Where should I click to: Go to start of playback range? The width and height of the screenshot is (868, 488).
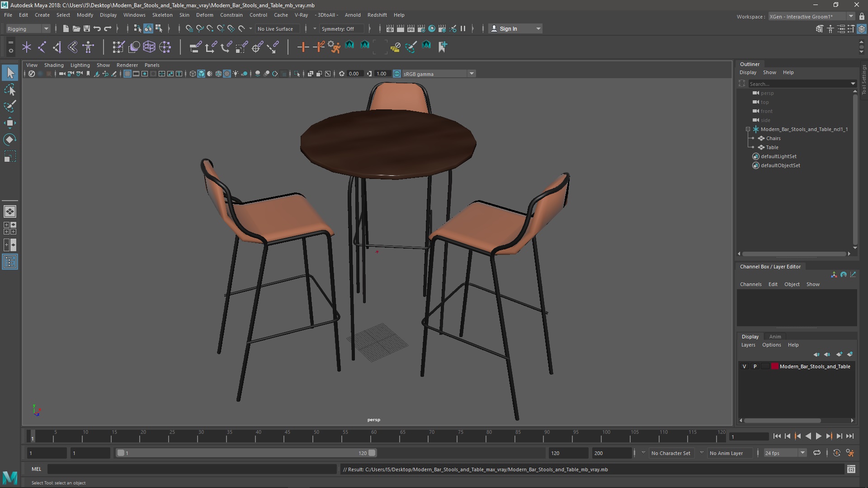pos(777,436)
